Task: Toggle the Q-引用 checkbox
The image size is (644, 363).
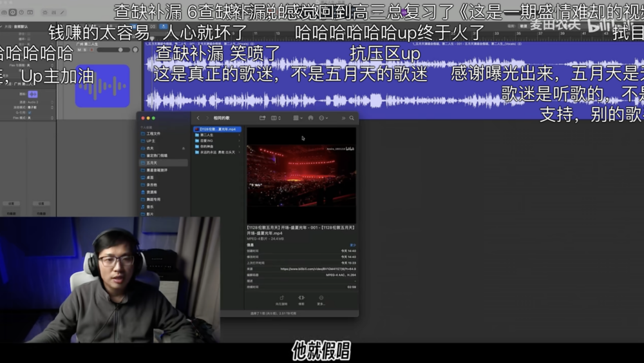Action: point(29,112)
